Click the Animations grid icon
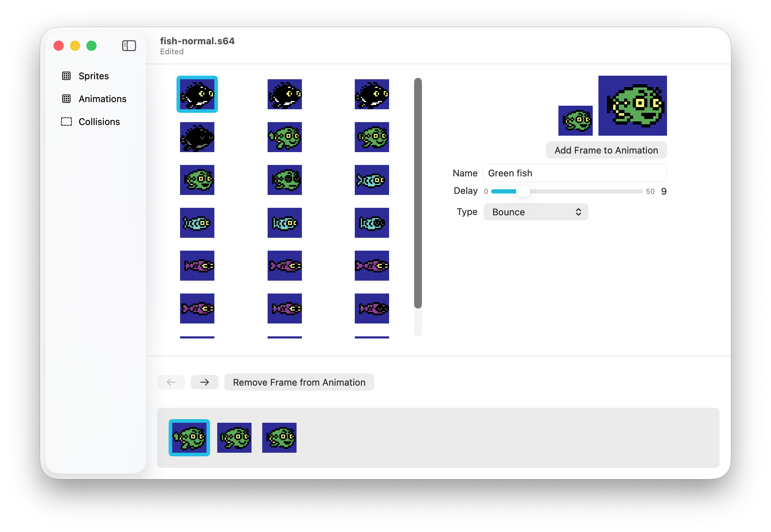This screenshot has height=532, width=771. [66, 99]
